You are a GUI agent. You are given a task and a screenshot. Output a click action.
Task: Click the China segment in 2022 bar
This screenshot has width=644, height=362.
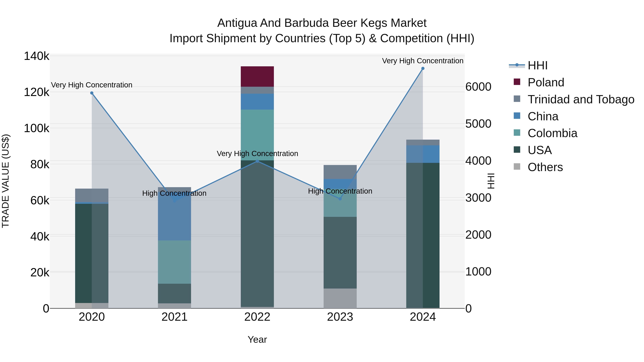pos(257,102)
